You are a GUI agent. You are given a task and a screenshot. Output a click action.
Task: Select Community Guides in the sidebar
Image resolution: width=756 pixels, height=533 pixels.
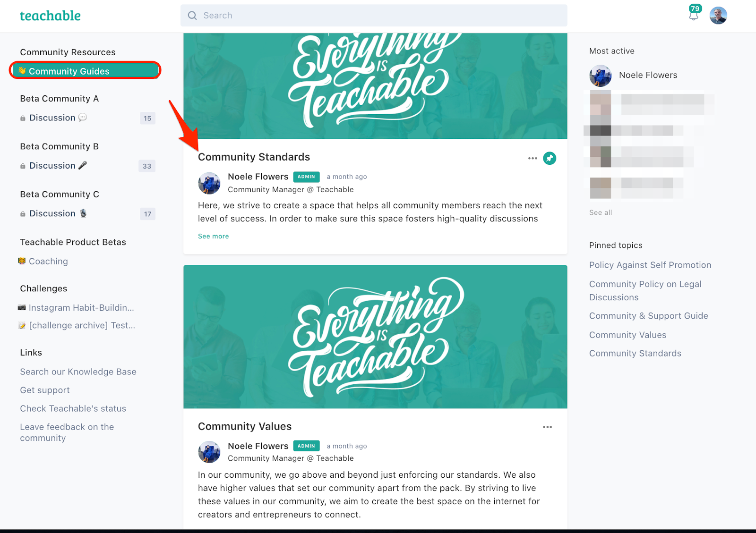[x=85, y=71]
